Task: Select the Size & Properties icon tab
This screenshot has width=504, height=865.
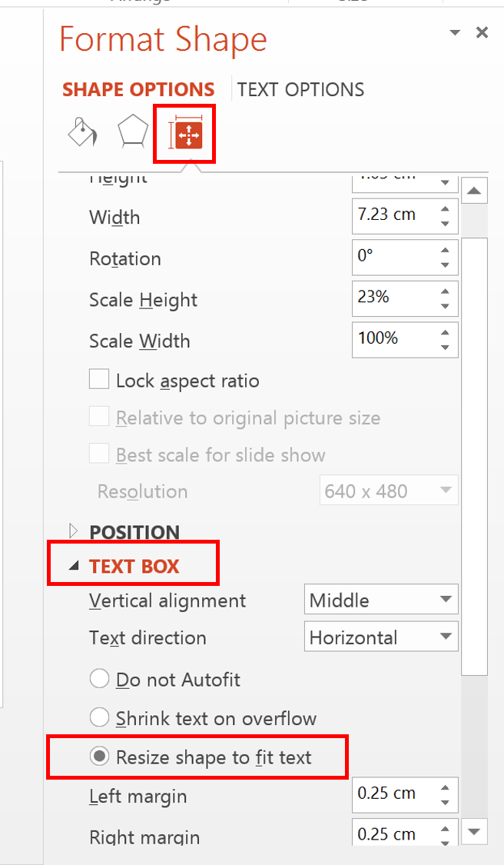Action: pos(185,134)
